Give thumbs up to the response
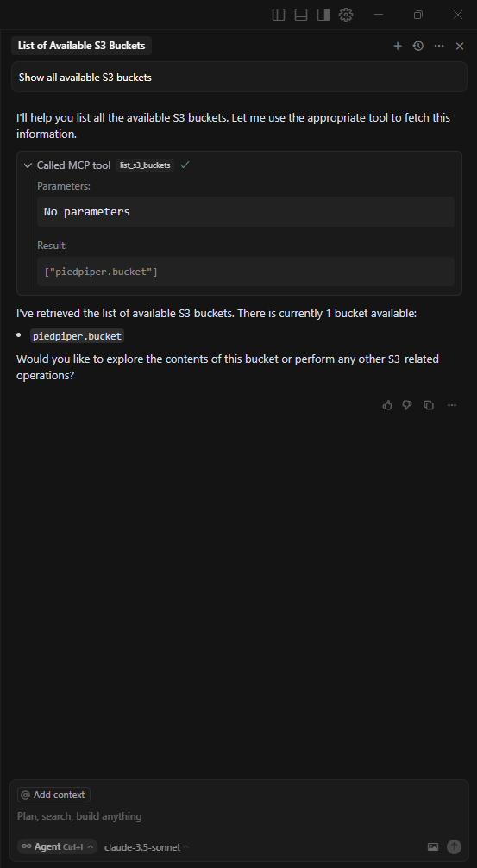Viewport: 477px width, 868px height. point(387,405)
